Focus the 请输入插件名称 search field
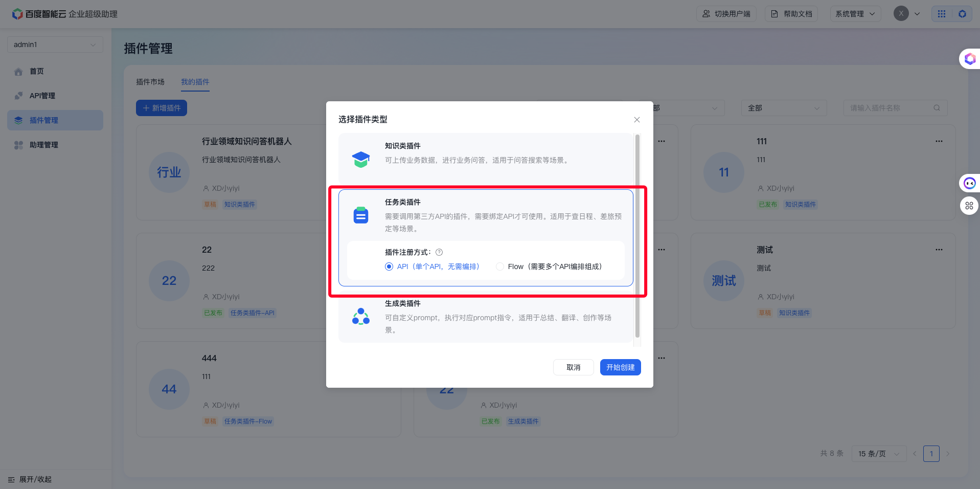980x489 pixels. click(x=895, y=108)
